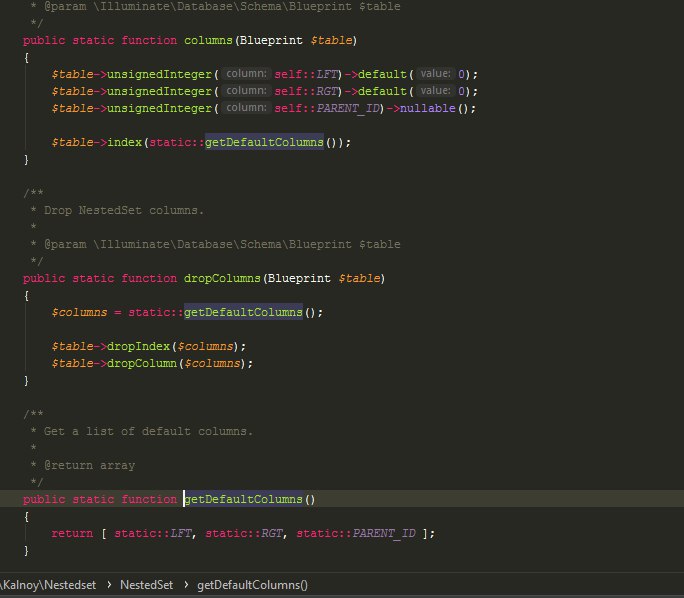Click Blueprint type in dropColumns signature
The height and width of the screenshot is (598, 684).
point(299,278)
